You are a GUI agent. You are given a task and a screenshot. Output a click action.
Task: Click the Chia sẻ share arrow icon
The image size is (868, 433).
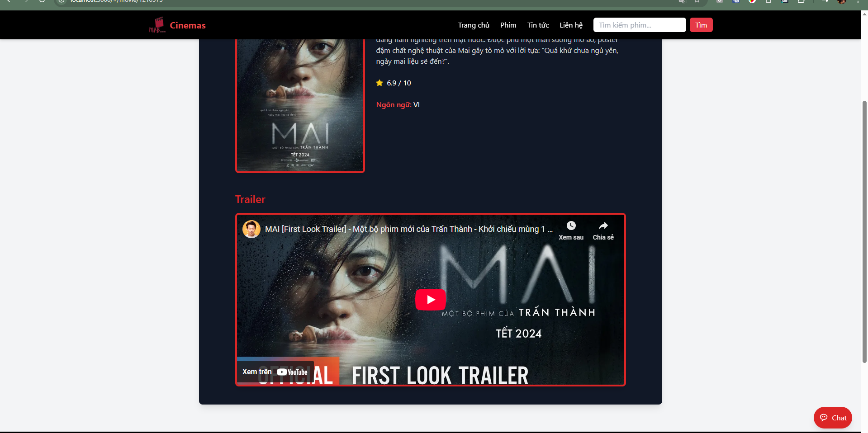pyautogui.click(x=603, y=226)
